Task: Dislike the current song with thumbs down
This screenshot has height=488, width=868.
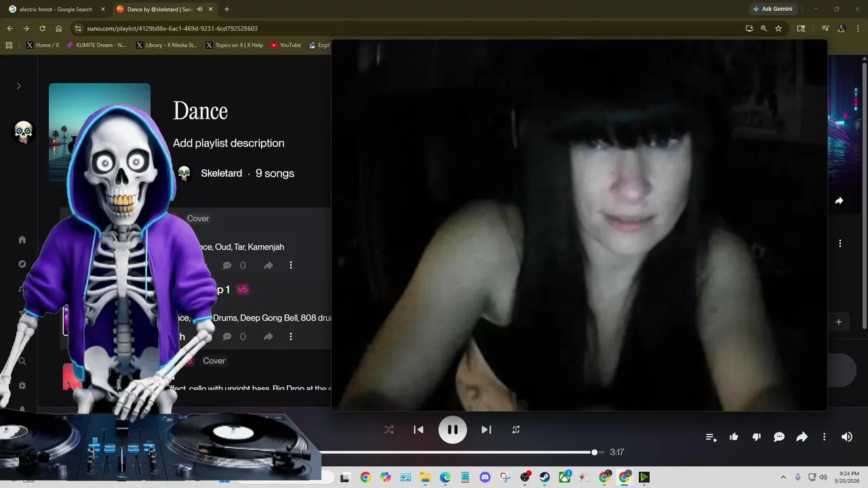Action: click(x=757, y=437)
